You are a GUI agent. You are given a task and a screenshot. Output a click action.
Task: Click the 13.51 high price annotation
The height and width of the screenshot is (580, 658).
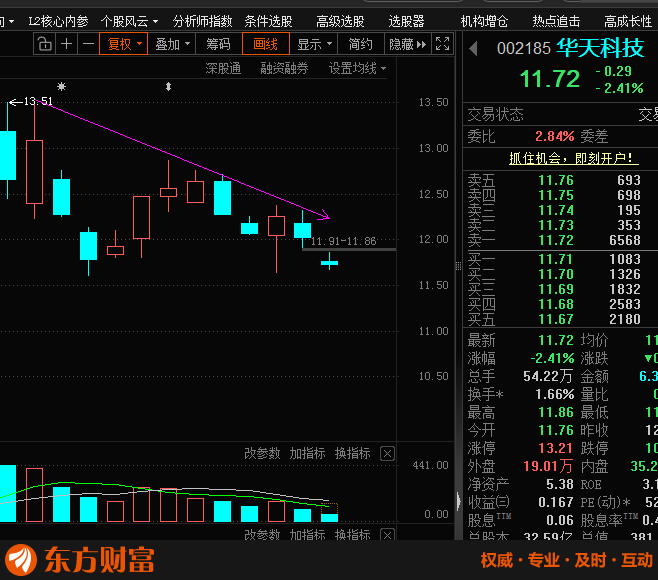coord(38,101)
